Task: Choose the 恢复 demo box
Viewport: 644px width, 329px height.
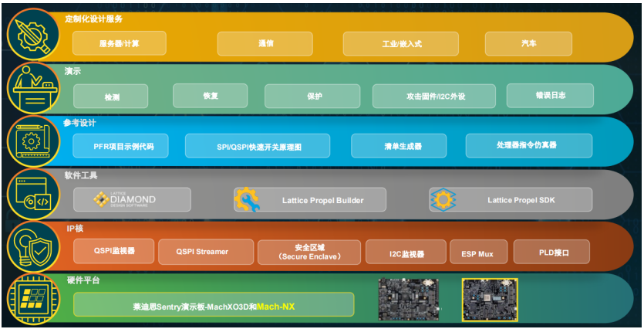Action: click(211, 96)
